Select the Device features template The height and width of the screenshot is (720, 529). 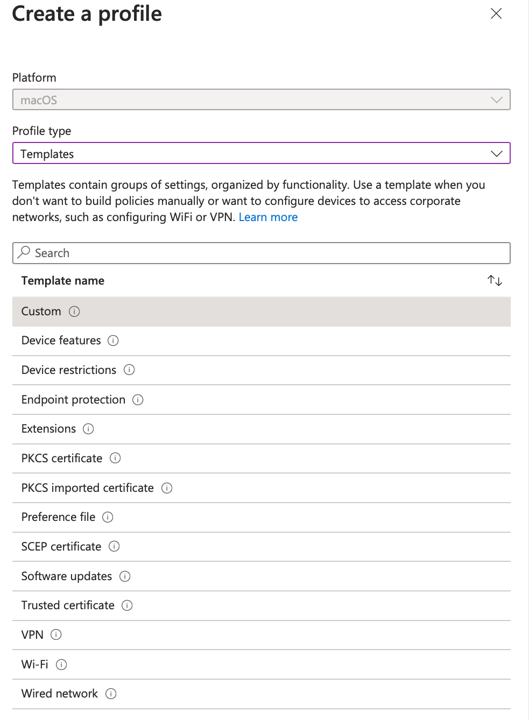(261, 341)
